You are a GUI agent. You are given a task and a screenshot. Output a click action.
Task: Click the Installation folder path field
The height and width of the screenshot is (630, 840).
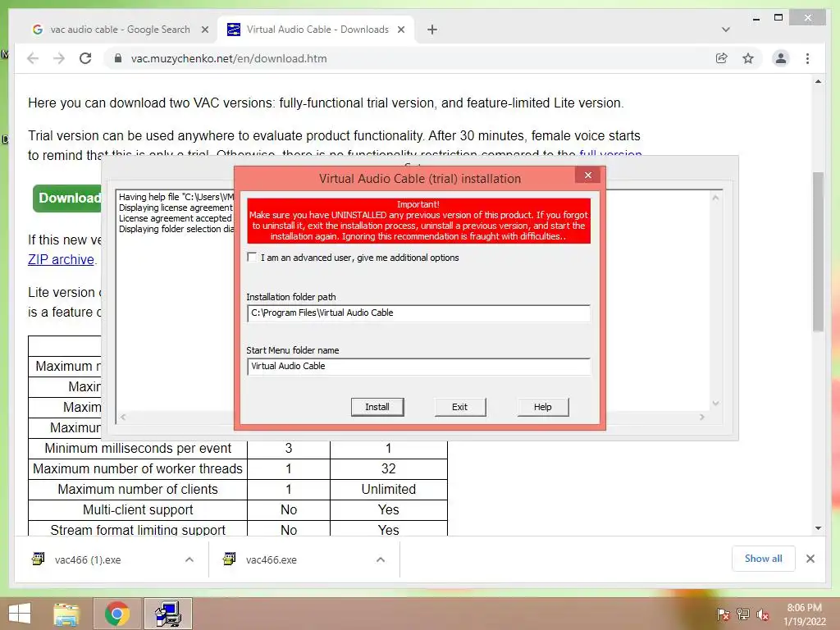(x=418, y=313)
